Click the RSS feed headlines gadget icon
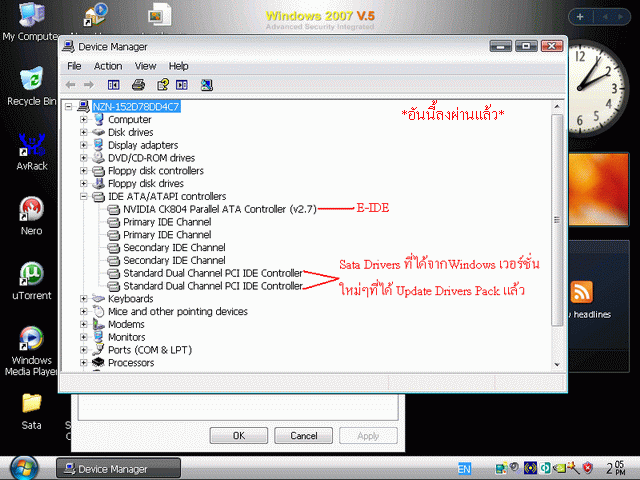Screen dimensions: 640x480 coord(582,292)
